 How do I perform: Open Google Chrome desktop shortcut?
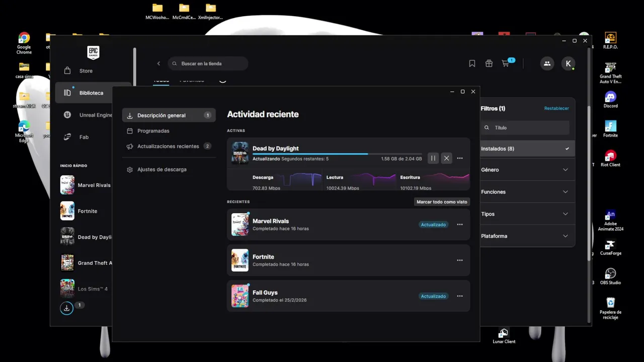pos(24,43)
